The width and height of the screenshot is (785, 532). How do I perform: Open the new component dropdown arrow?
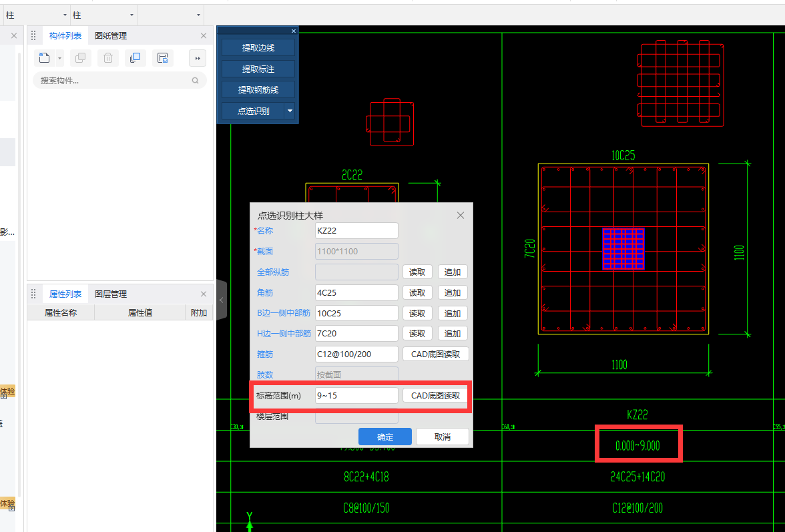(x=59, y=59)
